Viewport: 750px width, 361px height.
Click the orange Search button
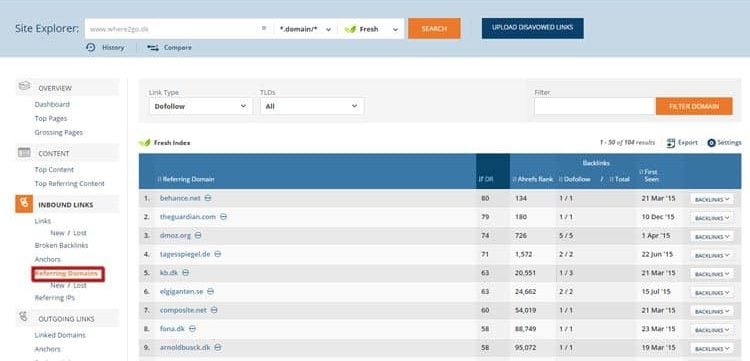(x=434, y=29)
